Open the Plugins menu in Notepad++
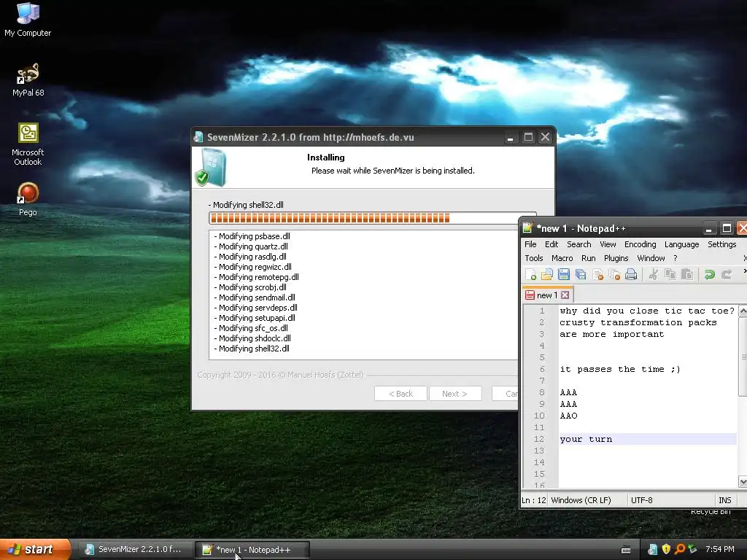The image size is (747, 560). coord(616,258)
